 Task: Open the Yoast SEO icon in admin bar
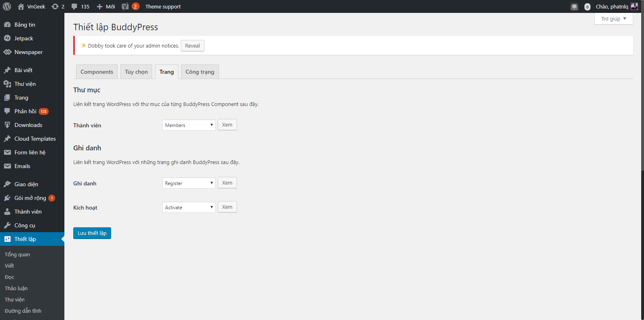pyautogui.click(x=125, y=6)
